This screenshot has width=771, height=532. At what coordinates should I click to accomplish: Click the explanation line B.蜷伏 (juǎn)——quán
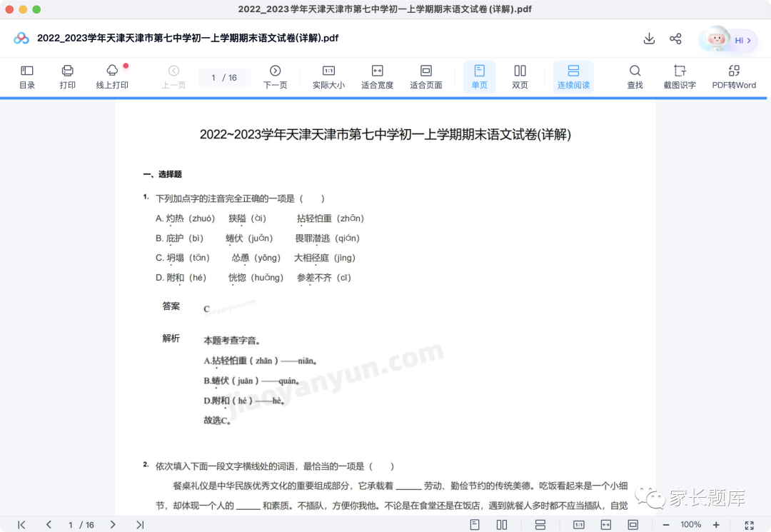(x=251, y=381)
